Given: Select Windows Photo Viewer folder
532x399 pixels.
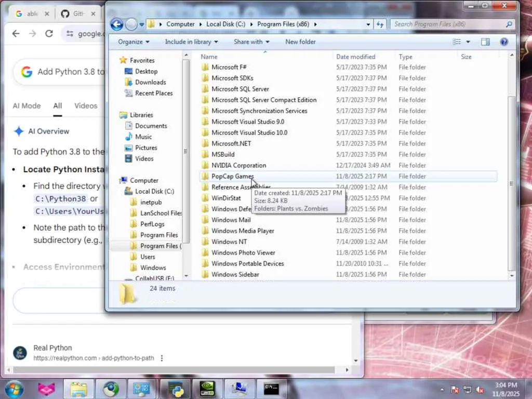Looking at the screenshot, I should coord(243,253).
